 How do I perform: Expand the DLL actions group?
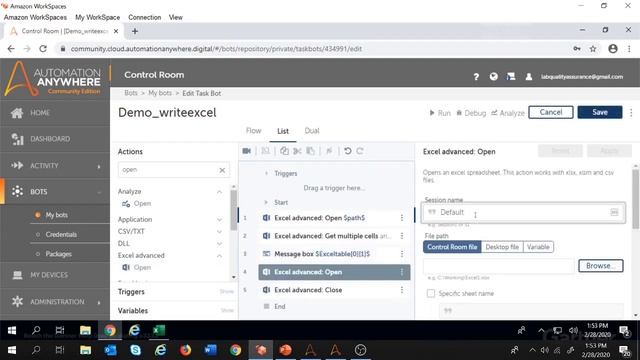coord(219,244)
